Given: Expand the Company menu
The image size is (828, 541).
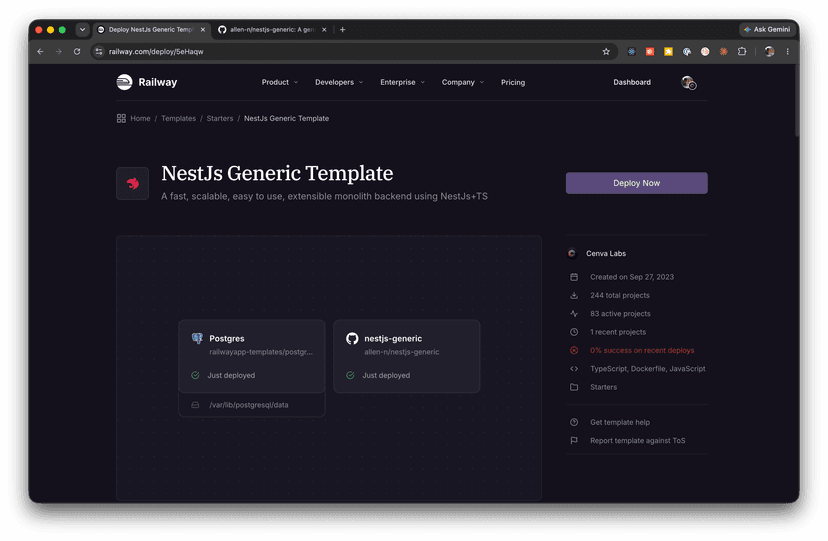Looking at the screenshot, I should (x=463, y=82).
